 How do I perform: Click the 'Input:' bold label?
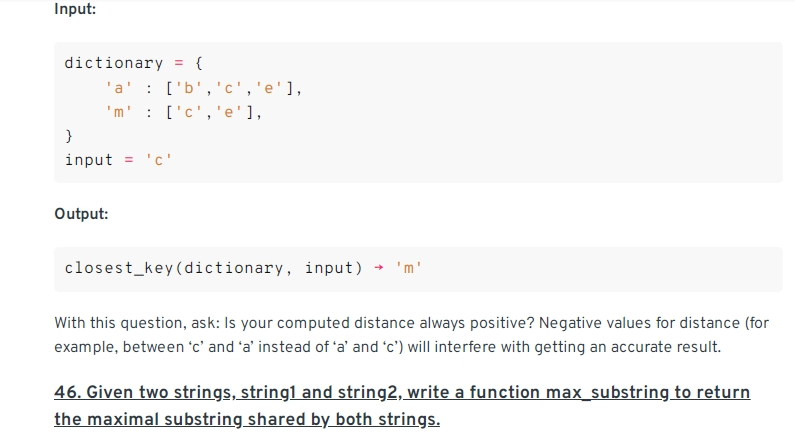pyautogui.click(x=75, y=9)
